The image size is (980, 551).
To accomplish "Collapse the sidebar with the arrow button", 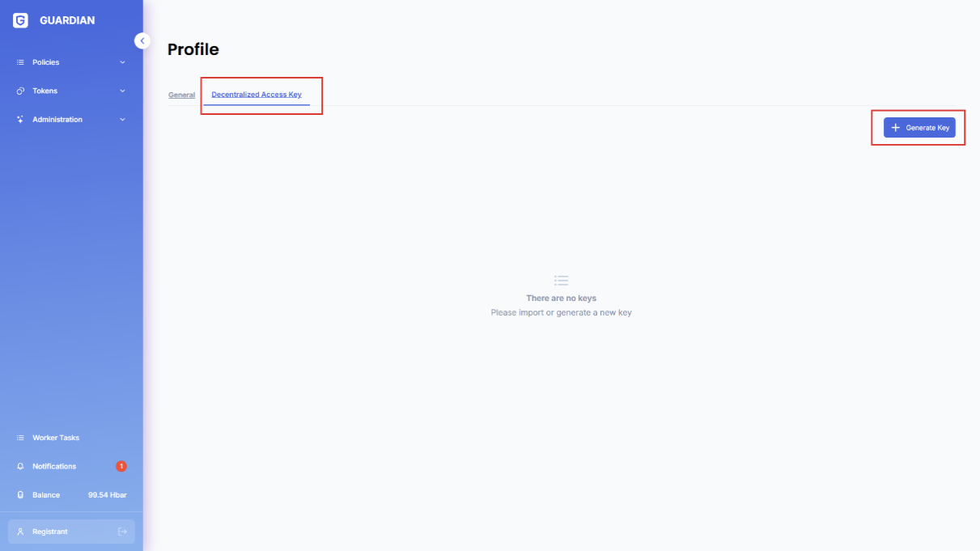I will click(142, 40).
